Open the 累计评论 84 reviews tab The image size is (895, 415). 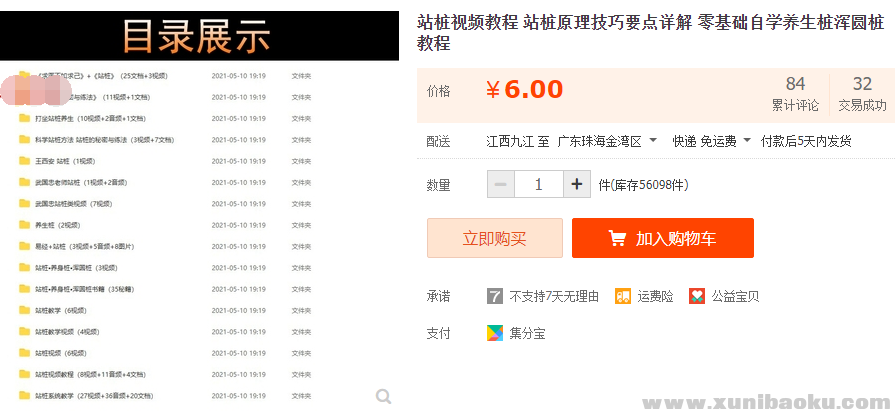(795, 94)
